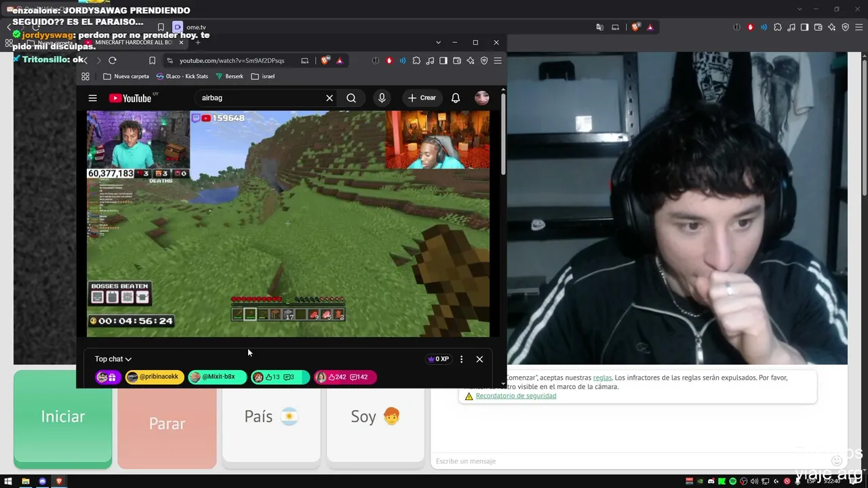
Task: Open Brave Rewards triangle in front window
Action: click(340, 60)
